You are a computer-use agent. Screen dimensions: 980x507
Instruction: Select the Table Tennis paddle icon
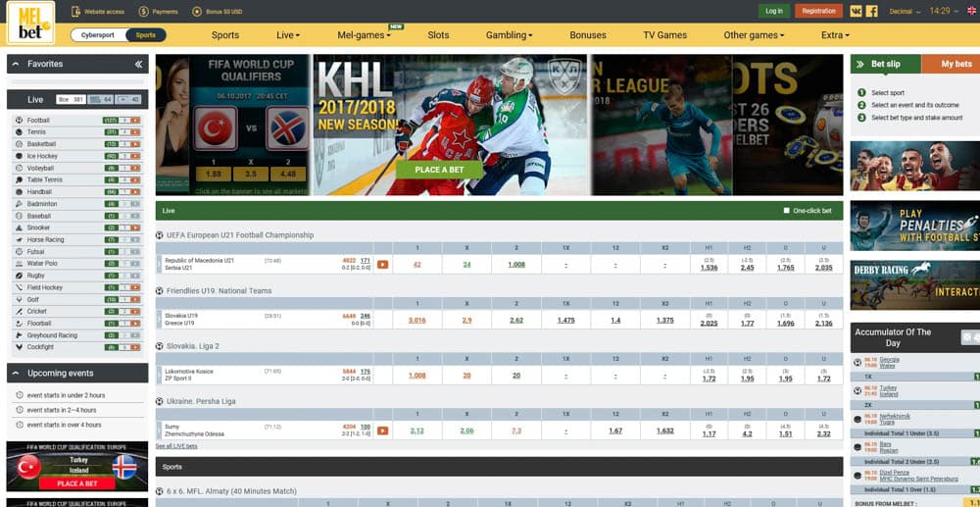(x=19, y=179)
